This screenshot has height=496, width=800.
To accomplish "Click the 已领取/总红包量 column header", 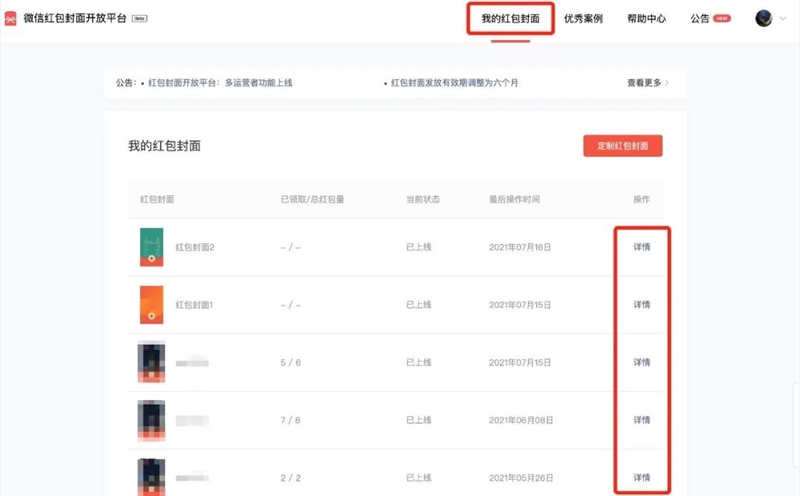I will [x=312, y=200].
